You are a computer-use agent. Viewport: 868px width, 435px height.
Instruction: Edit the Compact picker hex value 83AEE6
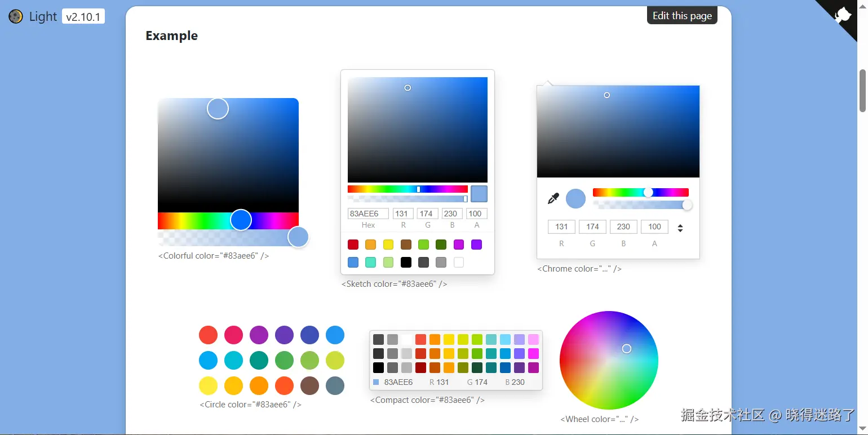coord(398,382)
